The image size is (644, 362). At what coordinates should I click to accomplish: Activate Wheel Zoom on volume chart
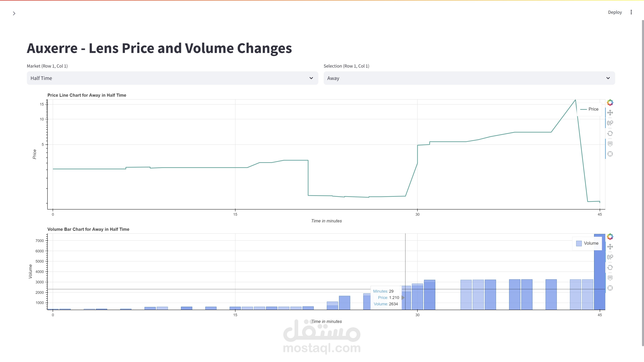tap(610, 257)
